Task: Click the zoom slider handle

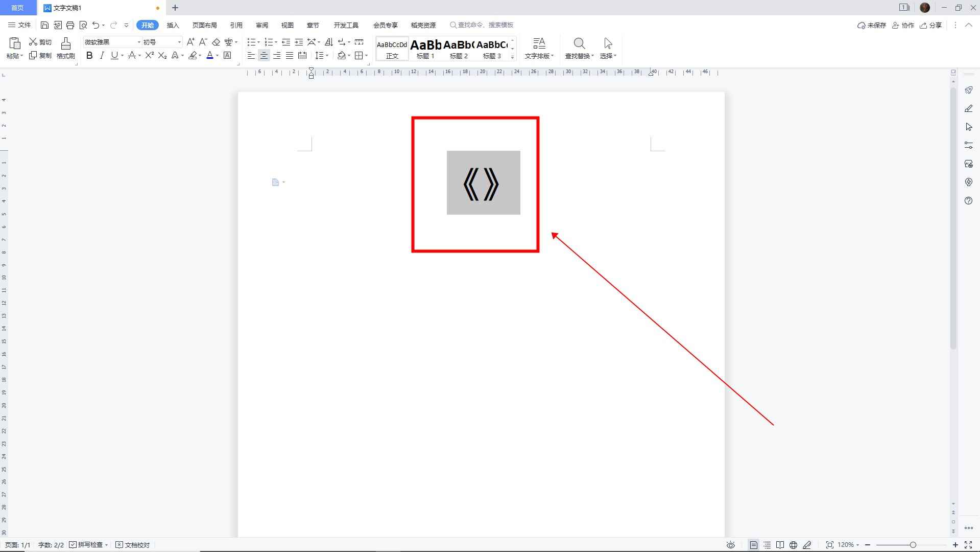Action: pos(913,545)
